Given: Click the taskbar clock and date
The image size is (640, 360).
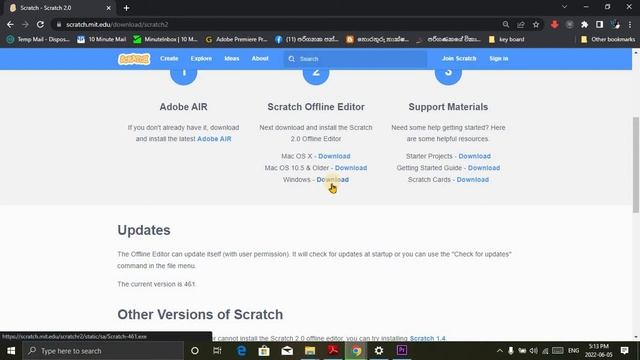Looking at the screenshot, I should (x=598, y=351).
